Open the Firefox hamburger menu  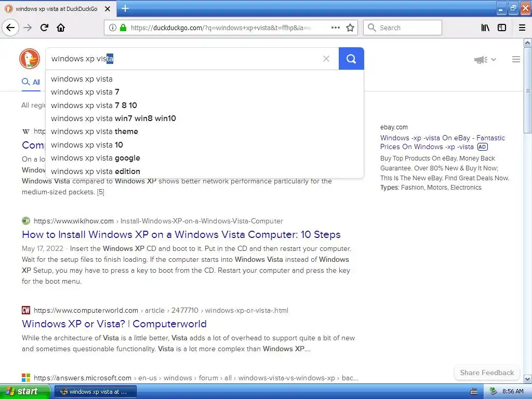pos(522,28)
